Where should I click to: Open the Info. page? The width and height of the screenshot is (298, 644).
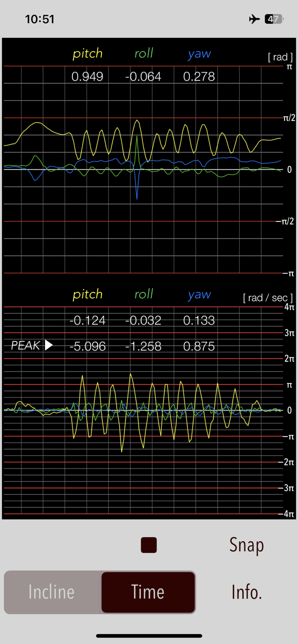(x=247, y=592)
